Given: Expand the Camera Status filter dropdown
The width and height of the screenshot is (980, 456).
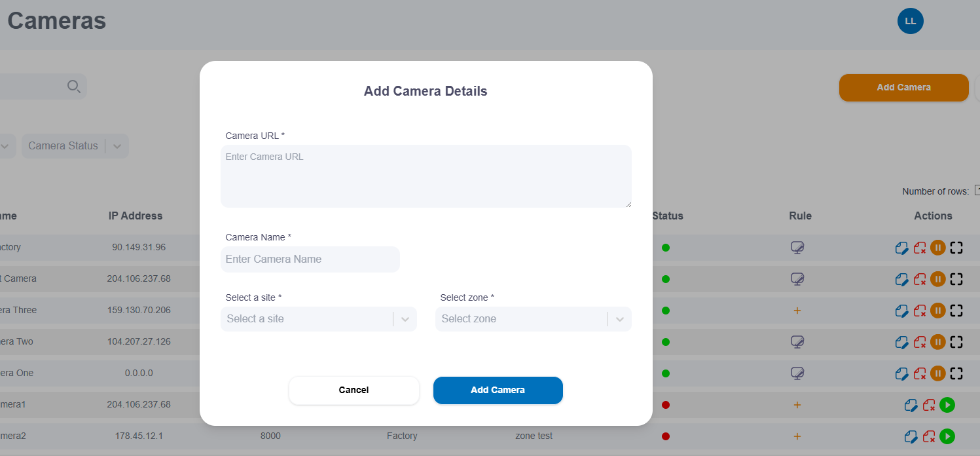Looking at the screenshot, I should [75, 146].
